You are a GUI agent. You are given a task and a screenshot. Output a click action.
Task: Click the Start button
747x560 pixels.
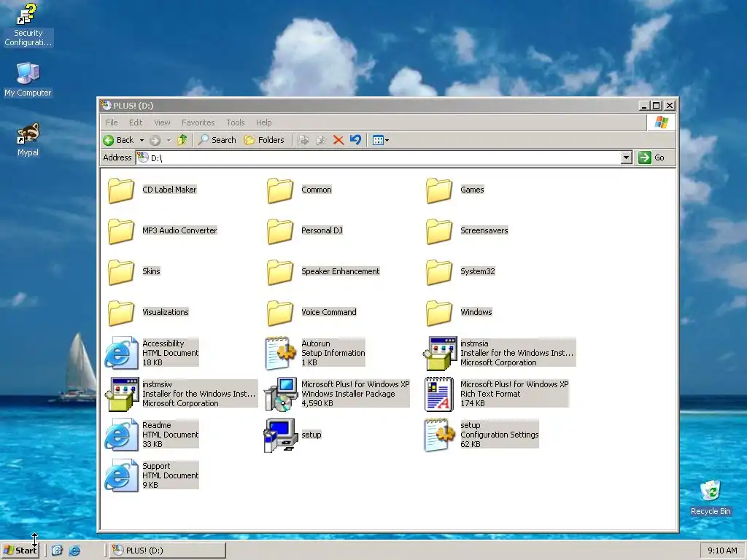[x=20, y=551]
